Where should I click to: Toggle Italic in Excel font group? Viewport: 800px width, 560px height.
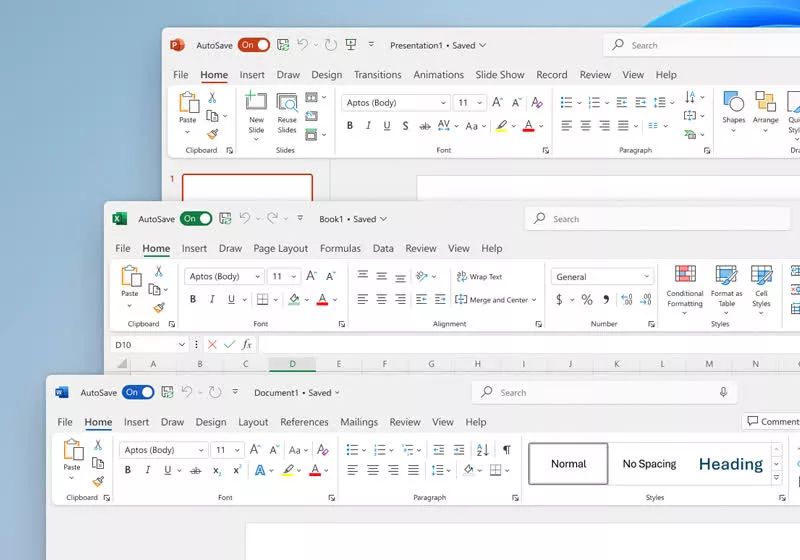212,299
